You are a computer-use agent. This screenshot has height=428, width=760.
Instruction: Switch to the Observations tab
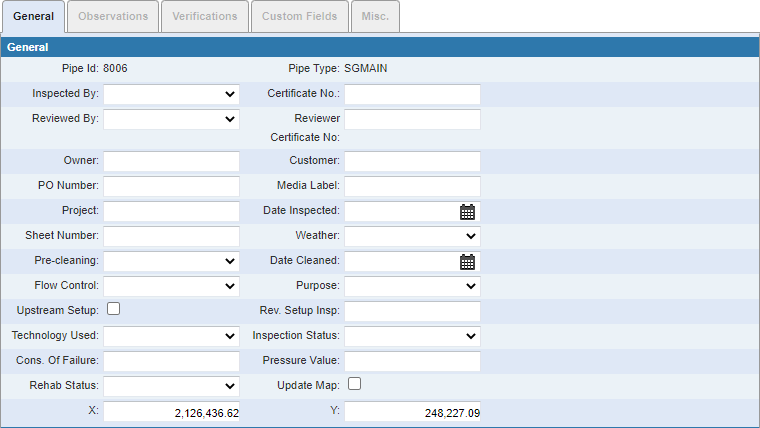click(113, 16)
